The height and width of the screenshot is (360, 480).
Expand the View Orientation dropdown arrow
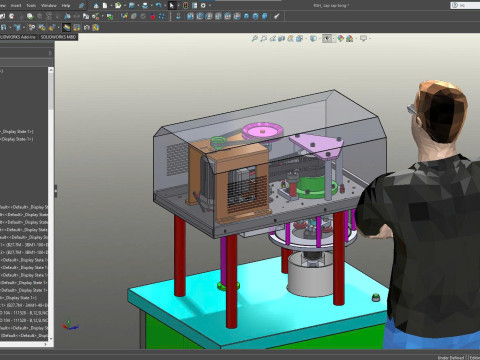tap(306, 38)
